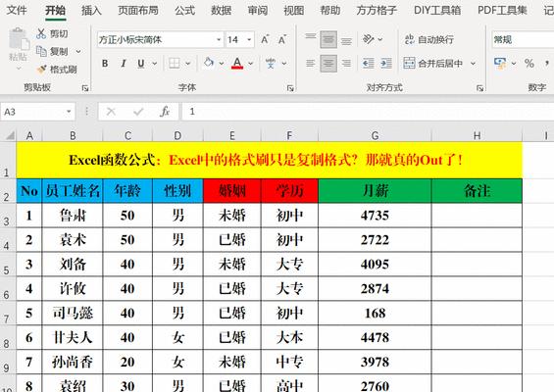Click the Select All corner triangle
The width and height of the screenshot is (554, 392).
pyautogui.click(x=10, y=135)
